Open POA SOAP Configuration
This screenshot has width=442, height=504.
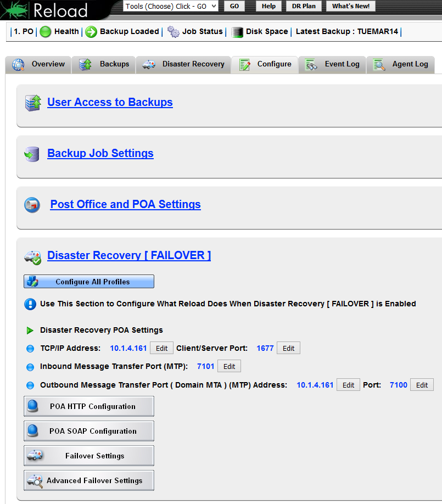(x=89, y=431)
